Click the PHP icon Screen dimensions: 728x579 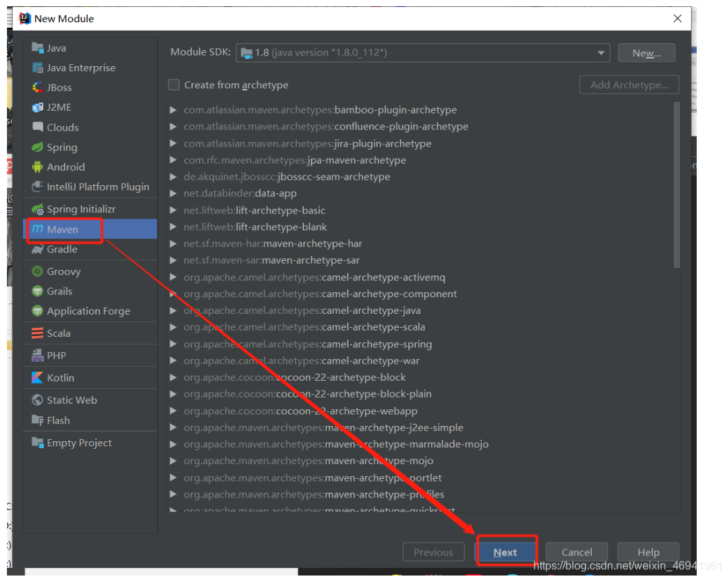(x=37, y=356)
